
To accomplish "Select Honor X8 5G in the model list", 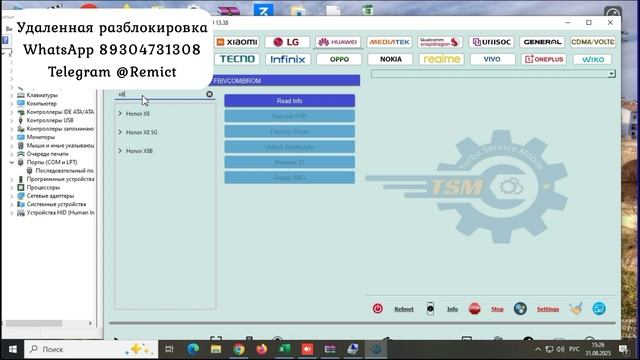I will [141, 132].
